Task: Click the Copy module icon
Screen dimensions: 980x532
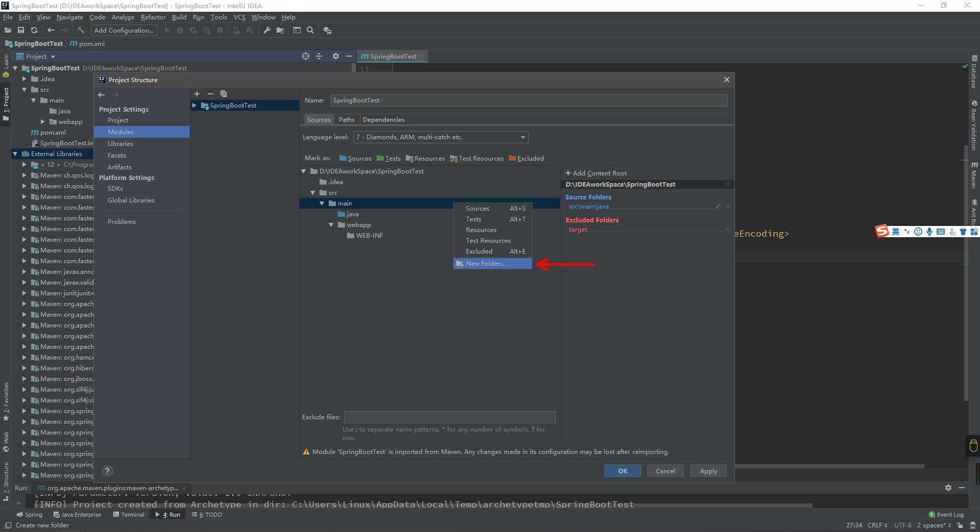Action: click(x=223, y=94)
